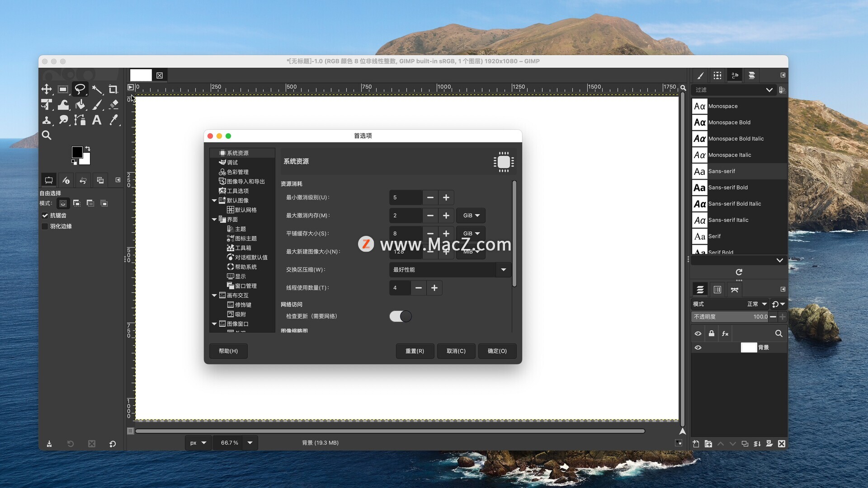Select the Zoom magnifier tool

tap(47, 135)
